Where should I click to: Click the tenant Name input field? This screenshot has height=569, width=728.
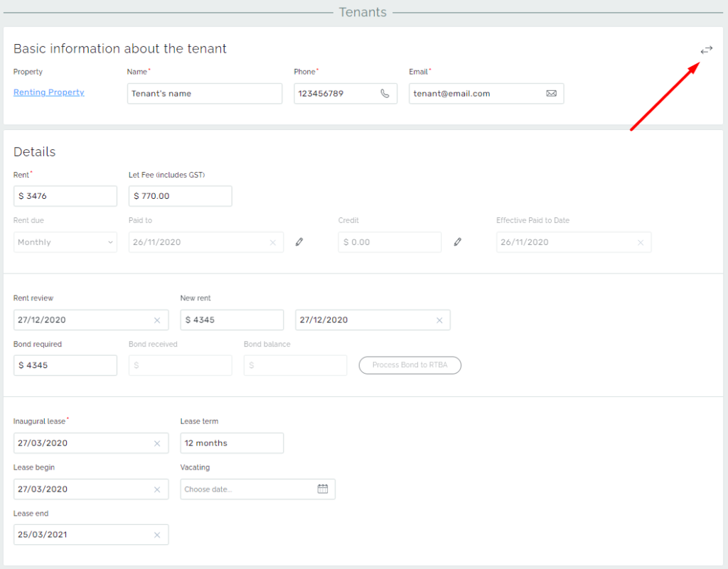(x=204, y=94)
